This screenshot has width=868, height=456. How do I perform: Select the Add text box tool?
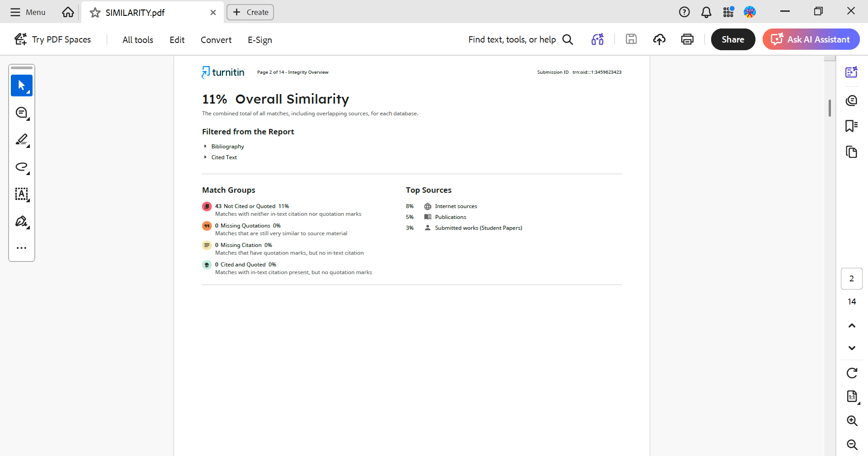(21, 194)
